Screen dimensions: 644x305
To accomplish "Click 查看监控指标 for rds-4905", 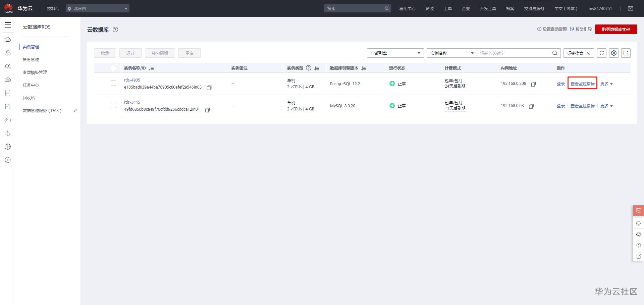I will 583,84.
